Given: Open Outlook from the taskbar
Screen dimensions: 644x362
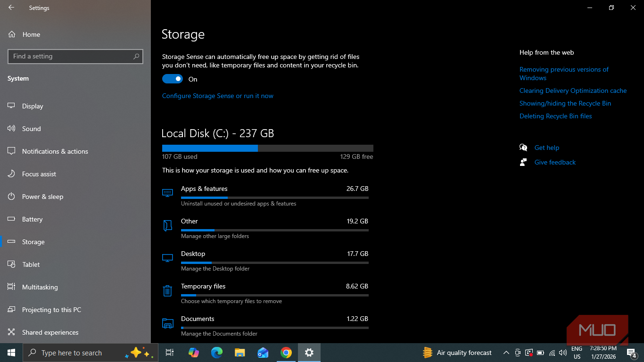Looking at the screenshot, I should coord(263,353).
